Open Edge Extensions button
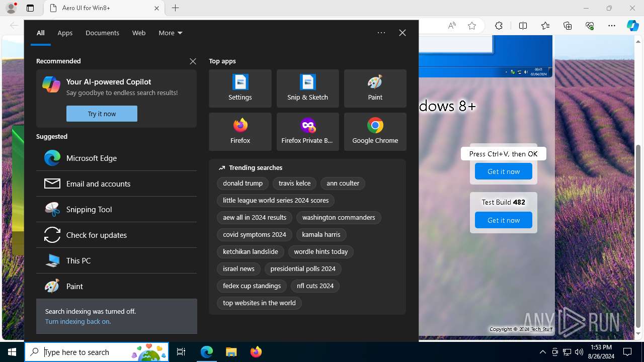Viewport: 644px width, 362px height. pos(499,26)
